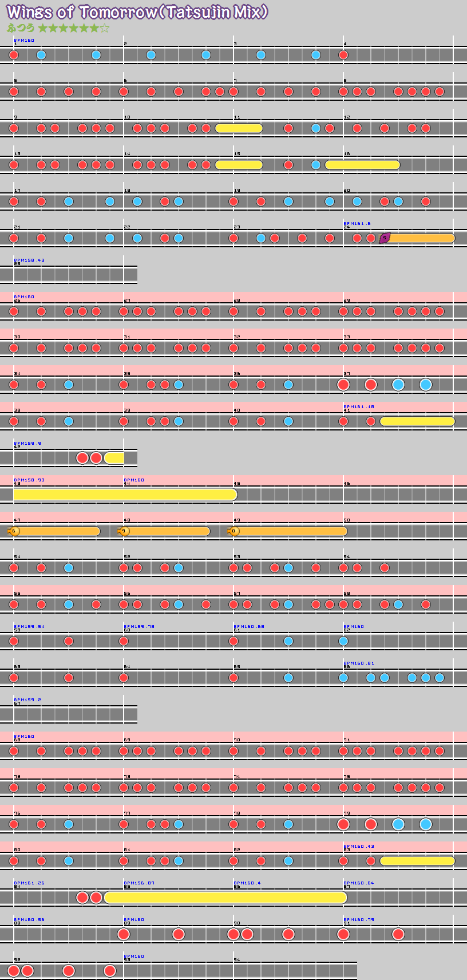Click the long yellow drumroll starting at measure 43
Screen dimensions: 467x980
coord(125,495)
